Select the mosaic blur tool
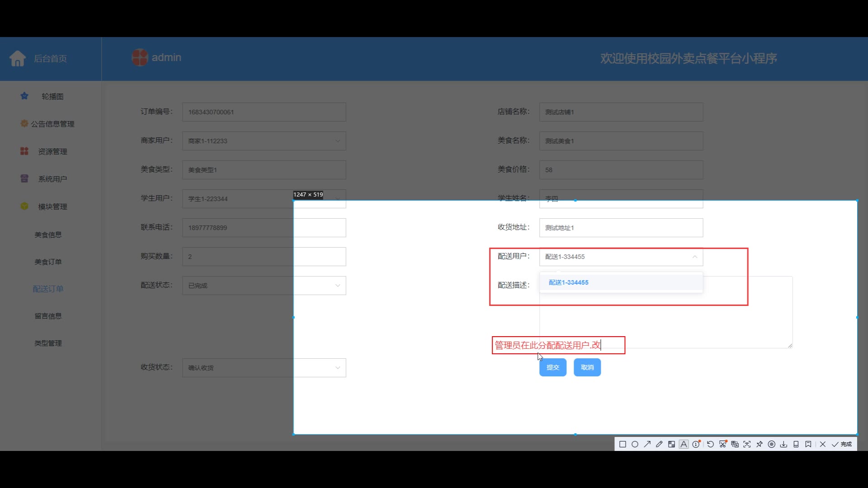 (x=671, y=444)
